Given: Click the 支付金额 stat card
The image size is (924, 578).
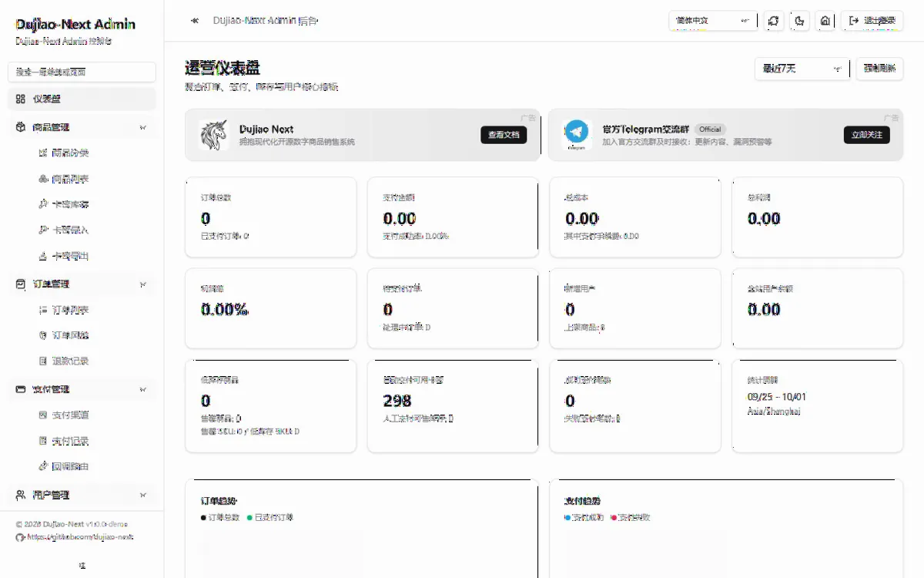Looking at the screenshot, I should click(453, 217).
